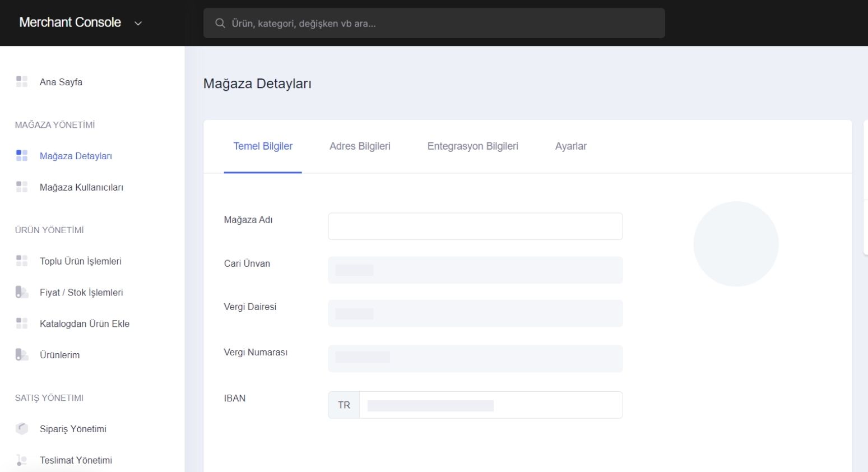Click the Merchant Console title

(x=70, y=22)
